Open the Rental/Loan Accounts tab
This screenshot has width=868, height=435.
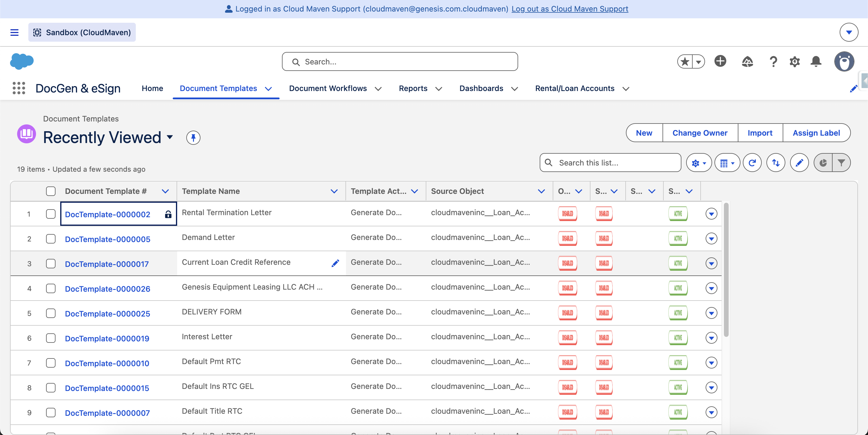575,88
